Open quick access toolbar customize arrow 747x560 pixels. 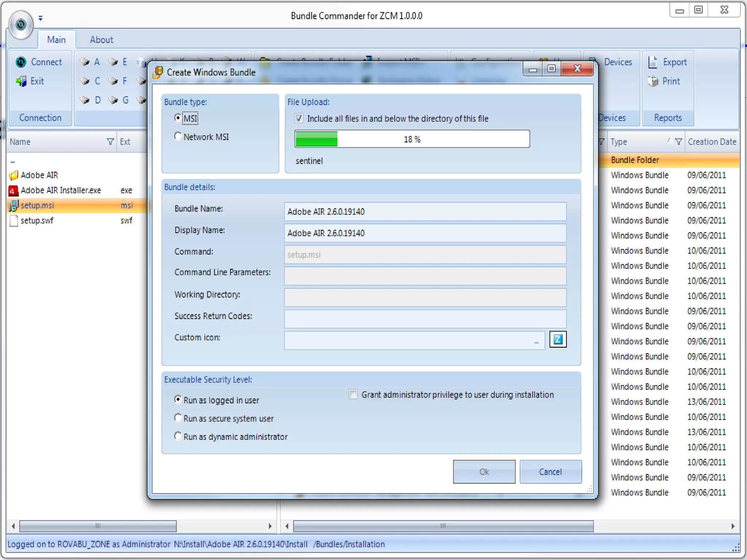click(40, 18)
